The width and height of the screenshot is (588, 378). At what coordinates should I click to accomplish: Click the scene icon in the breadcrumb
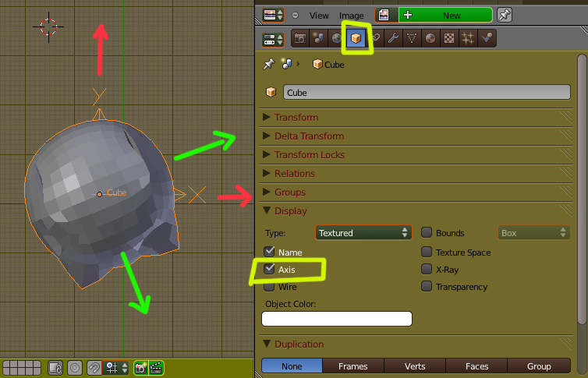287,64
